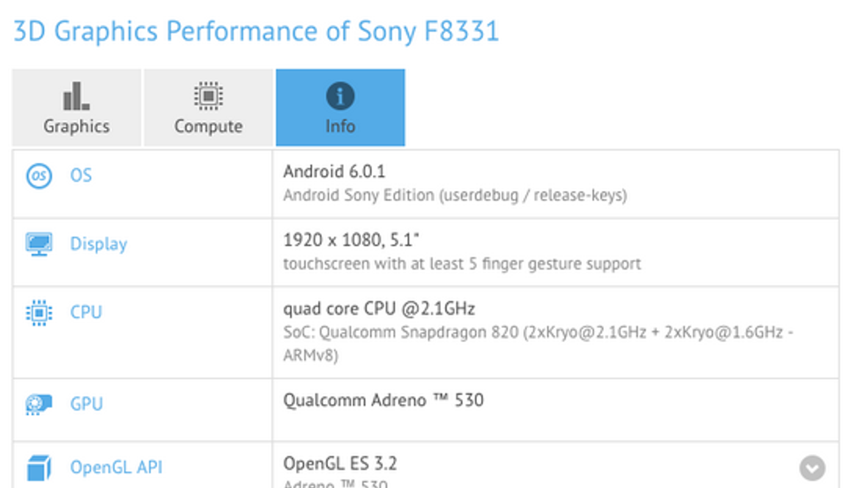Click the Compute chip icon

coord(208,97)
